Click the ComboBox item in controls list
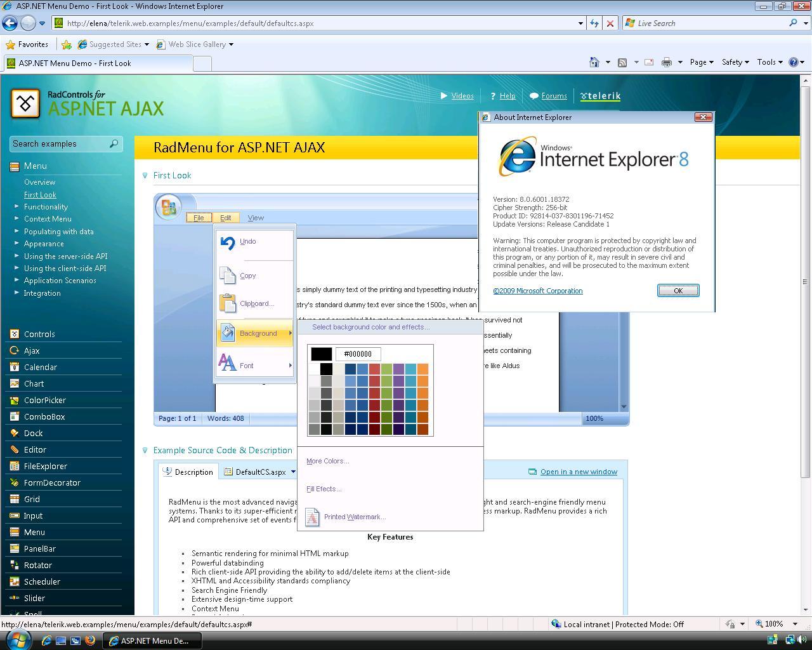This screenshot has width=812, height=650. 44,417
